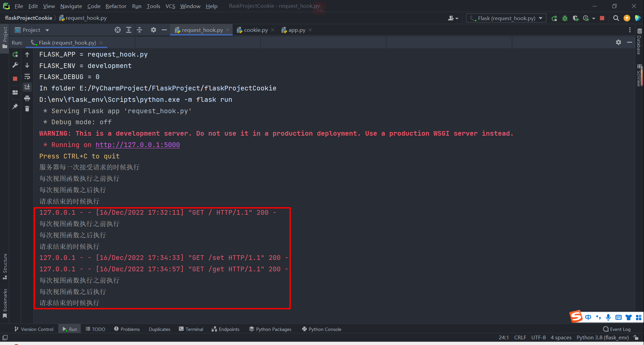Close the request_hook.py editor tab
This screenshot has height=345, width=644.
228,30
